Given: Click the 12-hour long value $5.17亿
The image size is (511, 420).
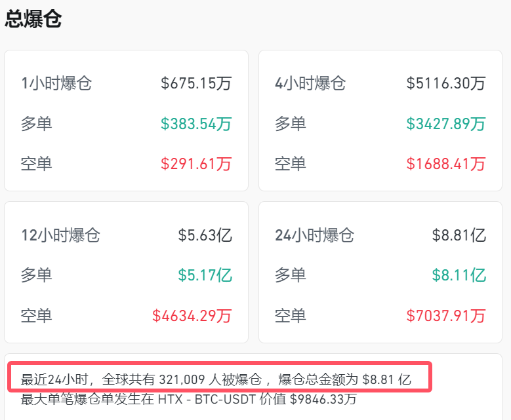Looking at the screenshot, I should point(205,275).
